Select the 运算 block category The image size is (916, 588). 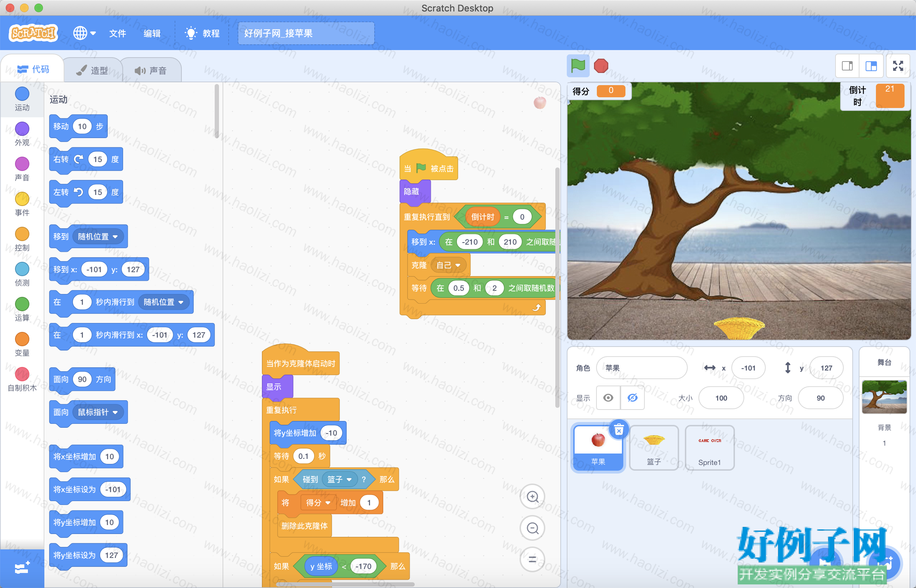coord(22,309)
